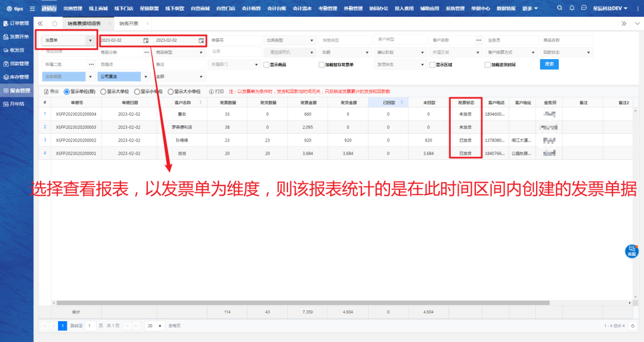Switch to the 销售开票 tab

(x=128, y=23)
